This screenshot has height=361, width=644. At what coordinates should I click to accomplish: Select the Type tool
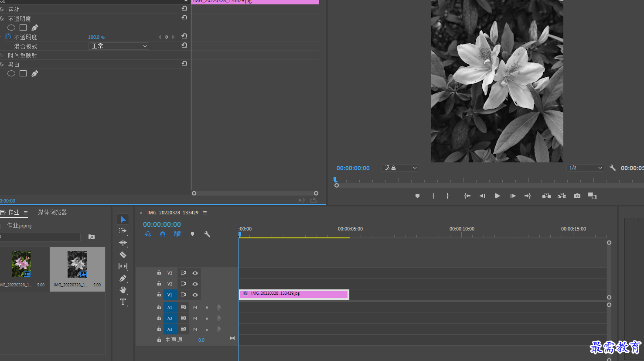coord(123,302)
